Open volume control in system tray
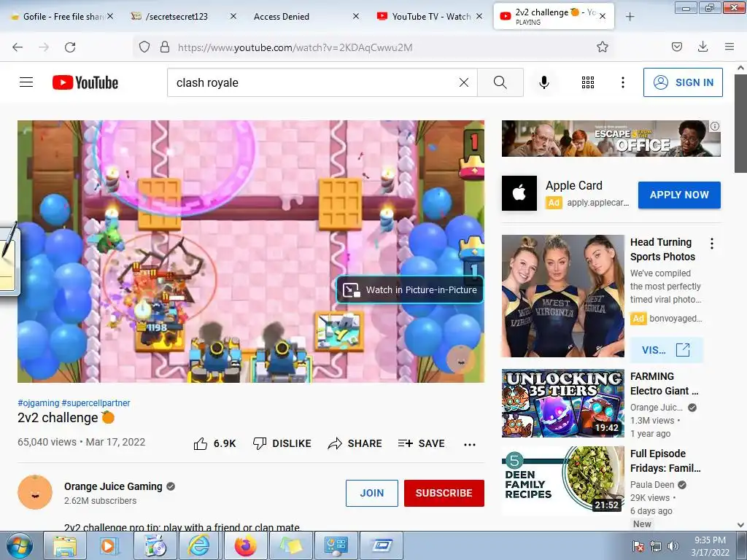The width and height of the screenshot is (747, 560). [673, 546]
